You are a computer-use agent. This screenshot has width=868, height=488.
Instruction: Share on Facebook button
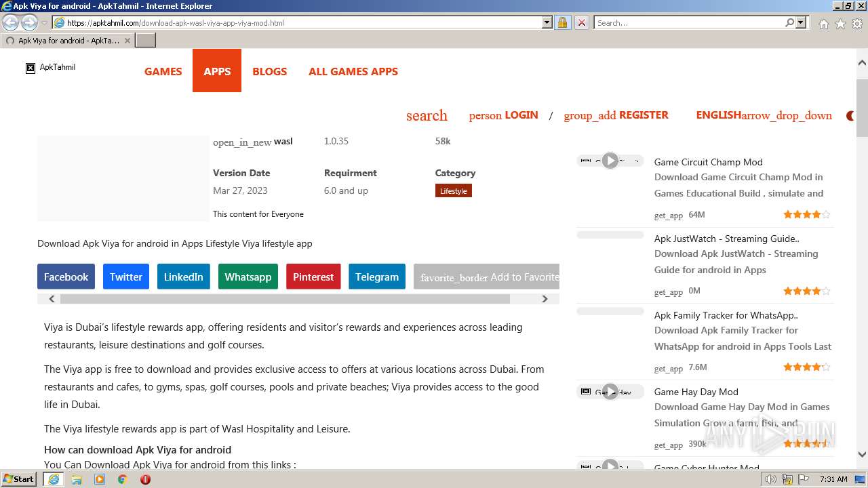tap(66, 277)
